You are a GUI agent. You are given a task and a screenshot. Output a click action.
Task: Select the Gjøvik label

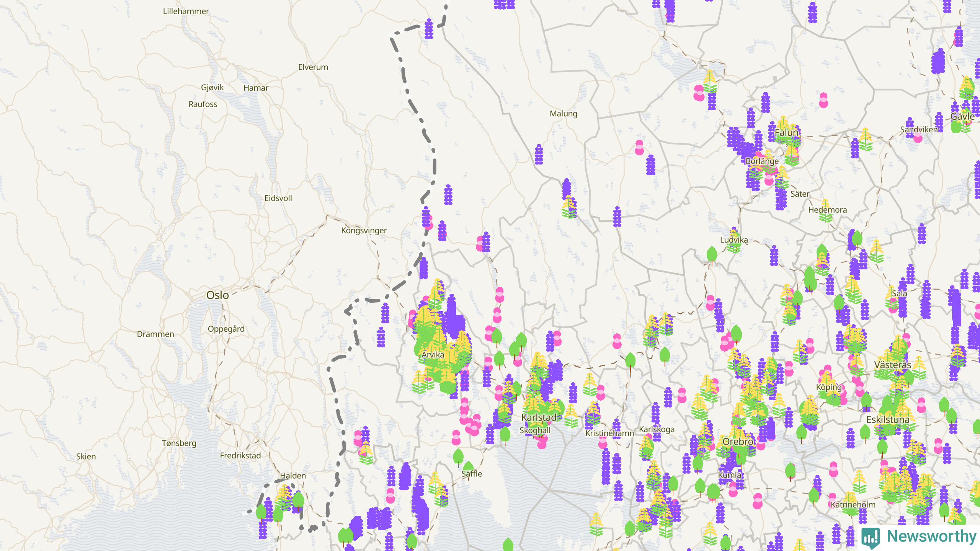click(212, 88)
